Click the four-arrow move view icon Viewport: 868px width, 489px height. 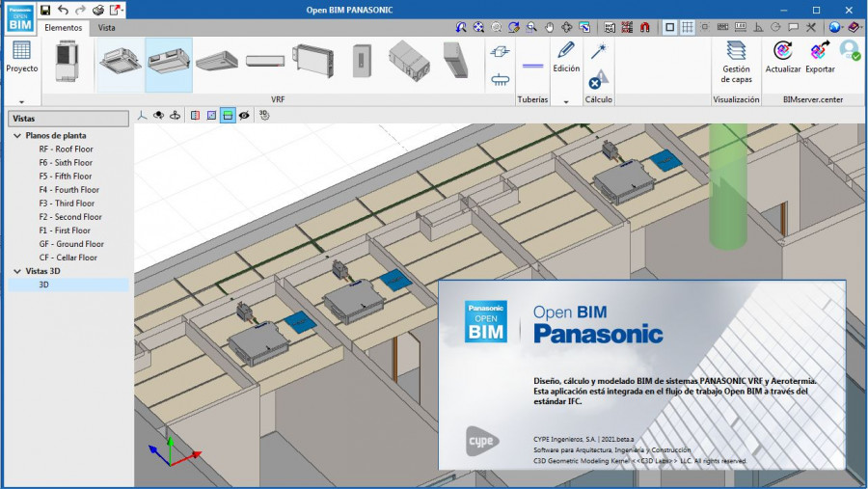(567, 27)
